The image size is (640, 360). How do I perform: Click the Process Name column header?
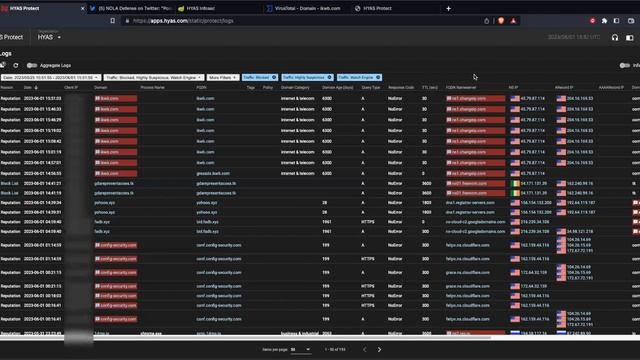pos(152,88)
